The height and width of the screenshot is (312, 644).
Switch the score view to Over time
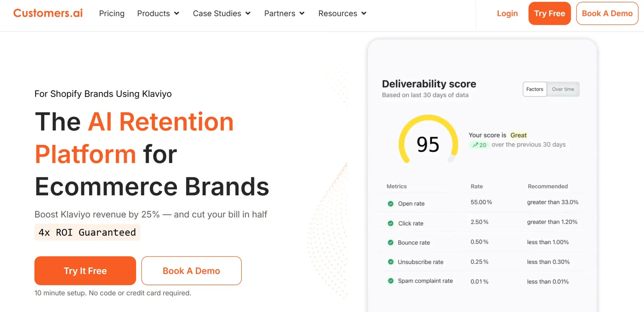[563, 89]
